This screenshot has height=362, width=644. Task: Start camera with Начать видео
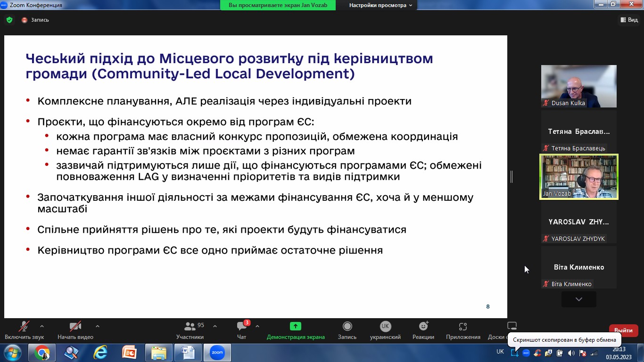tap(75, 330)
